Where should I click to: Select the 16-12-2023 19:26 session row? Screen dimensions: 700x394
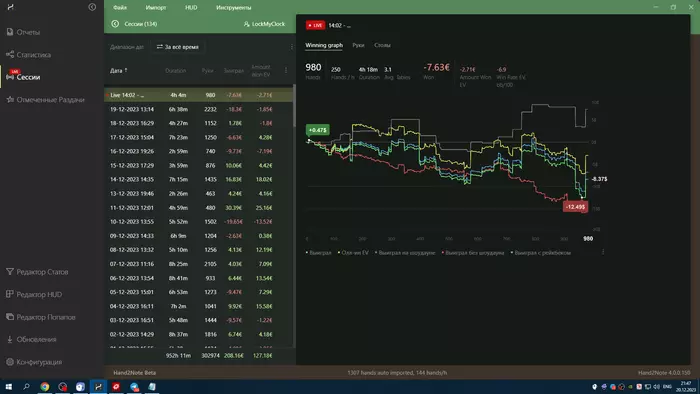coord(199,151)
